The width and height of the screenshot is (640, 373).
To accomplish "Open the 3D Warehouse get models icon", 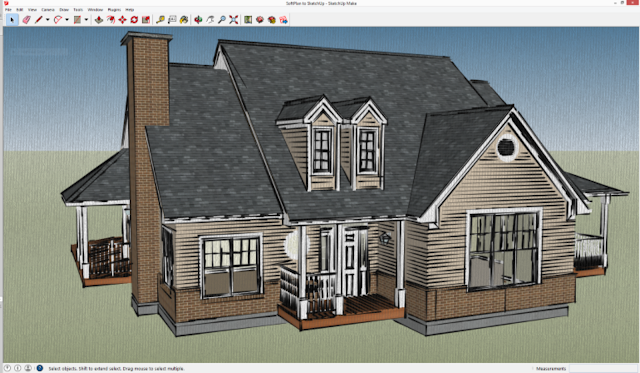I will pyautogui.click(x=260, y=20).
